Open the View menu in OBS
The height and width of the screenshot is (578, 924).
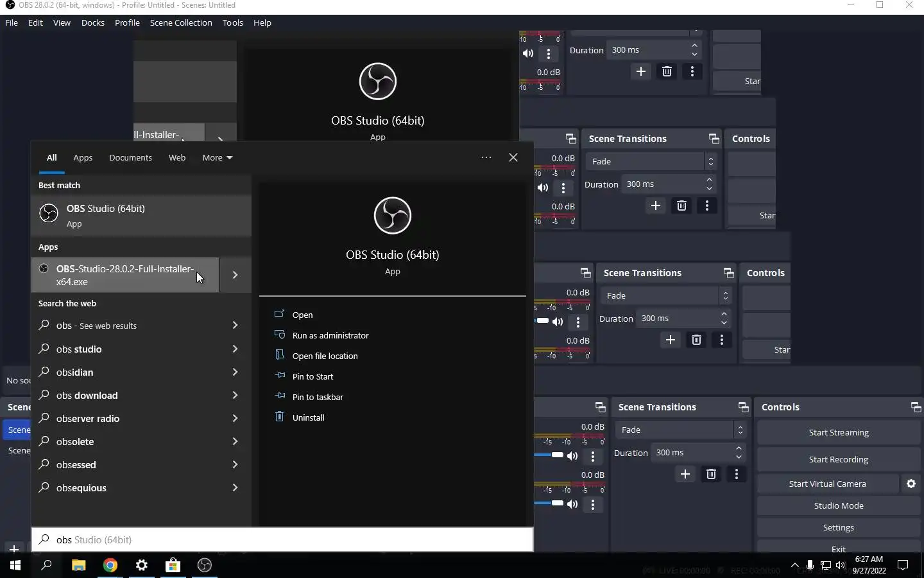pos(62,22)
